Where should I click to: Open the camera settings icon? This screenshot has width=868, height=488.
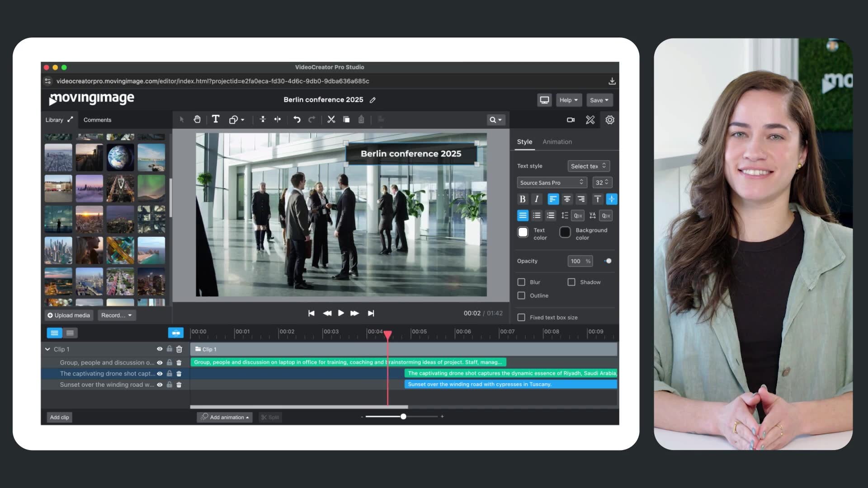tap(571, 120)
